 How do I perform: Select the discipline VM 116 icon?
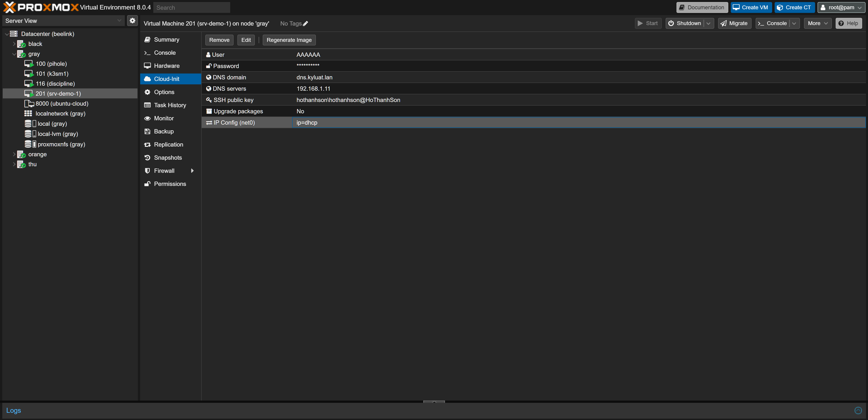[x=29, y=84]
